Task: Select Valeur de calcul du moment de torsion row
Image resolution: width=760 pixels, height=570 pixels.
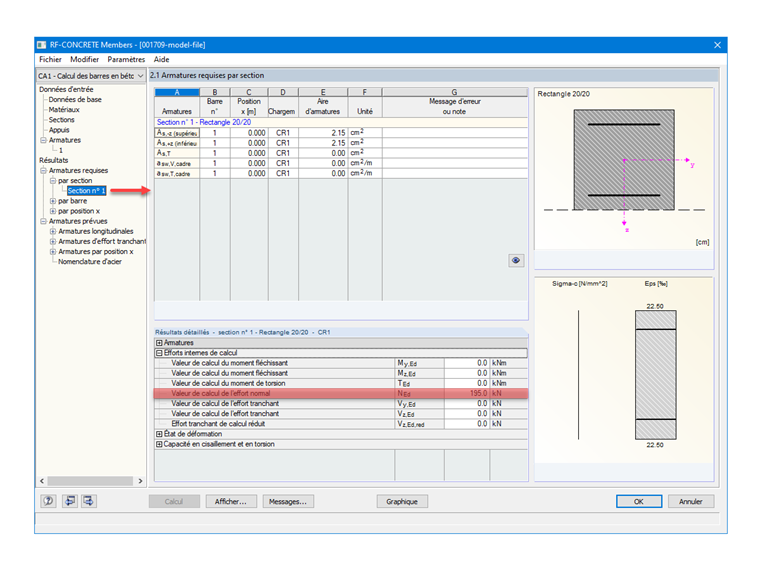Action: 341,383
